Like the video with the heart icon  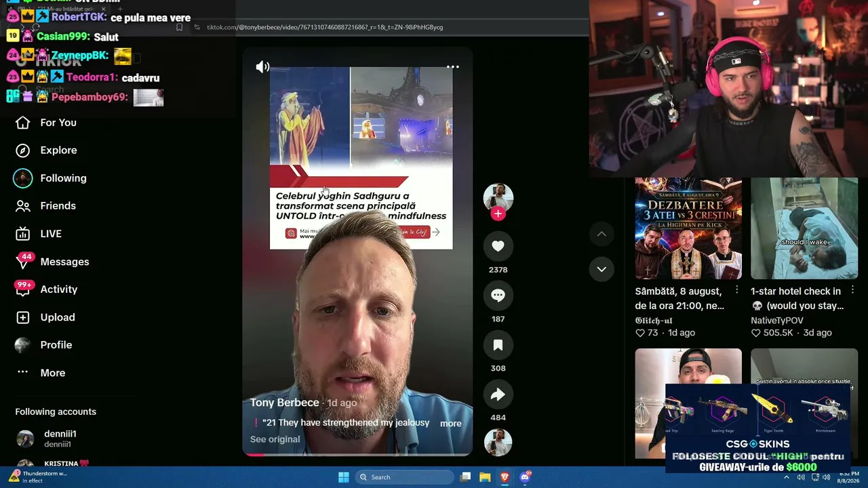[x=498, y=246]
